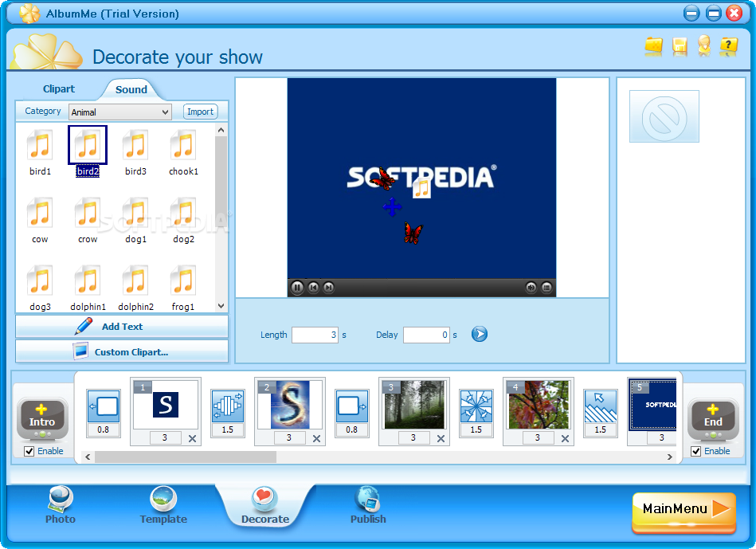Go to the Photo step
The height and width of the screenshot is (549, 756).
(x=61, y=505)
